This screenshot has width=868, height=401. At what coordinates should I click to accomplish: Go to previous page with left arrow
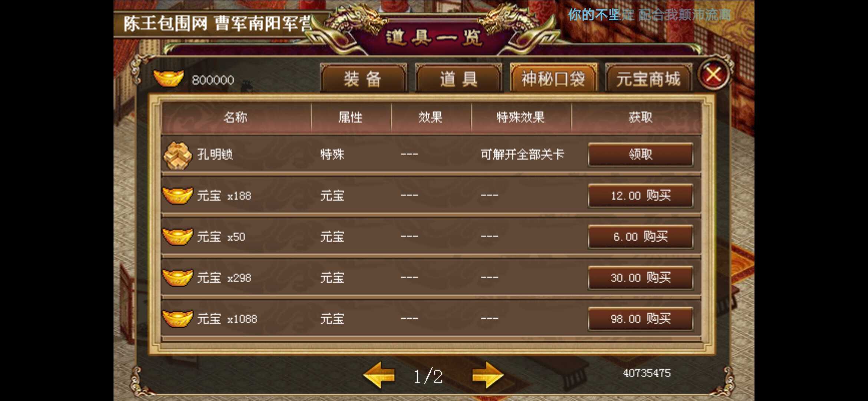(x=379, y=376)
